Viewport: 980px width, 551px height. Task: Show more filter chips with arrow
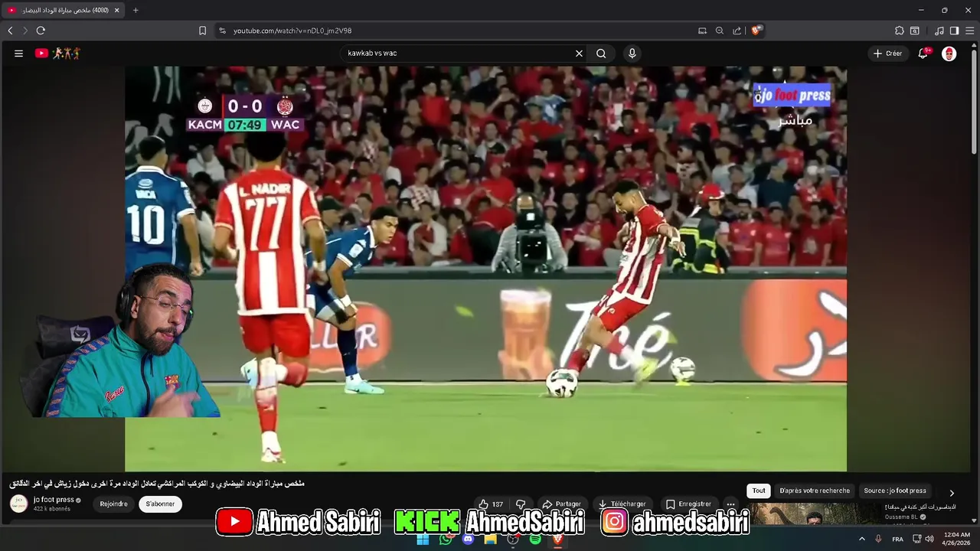point(952,493)
